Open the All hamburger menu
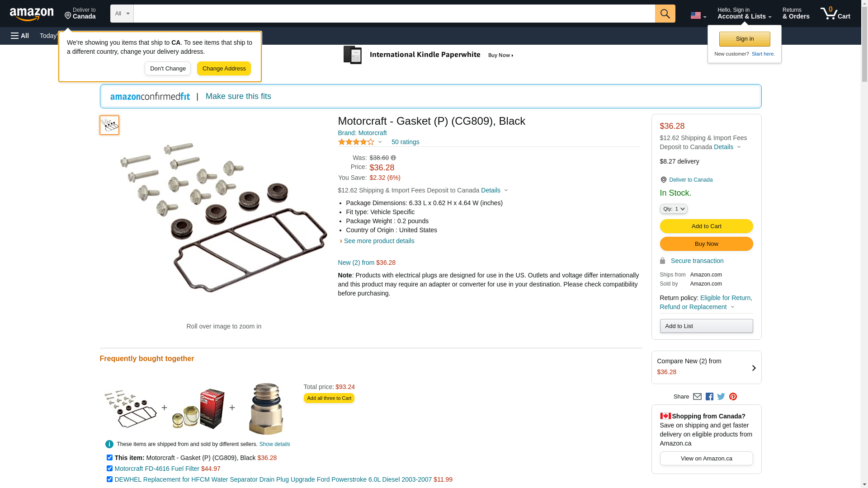Image resolution: width=868 pixels, height=488 pixels. [x=20, y=36]
